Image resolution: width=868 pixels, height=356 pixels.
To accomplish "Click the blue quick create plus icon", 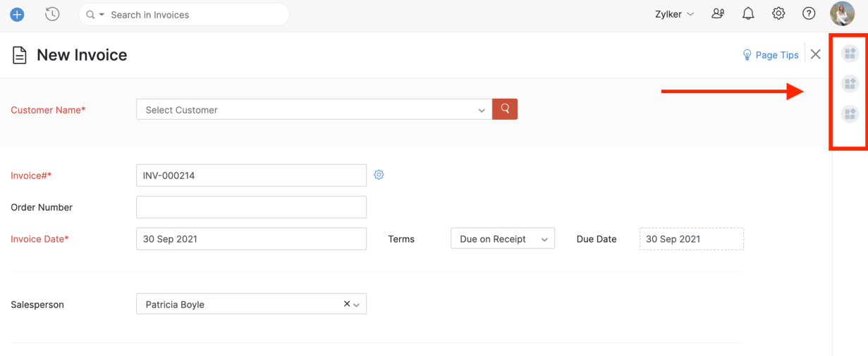I will pos(17,14).
